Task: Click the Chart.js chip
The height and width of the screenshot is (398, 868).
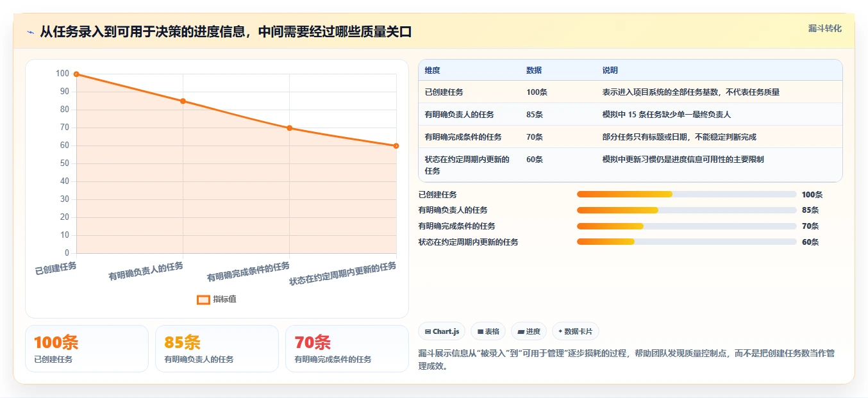Action: click(442, 331)
